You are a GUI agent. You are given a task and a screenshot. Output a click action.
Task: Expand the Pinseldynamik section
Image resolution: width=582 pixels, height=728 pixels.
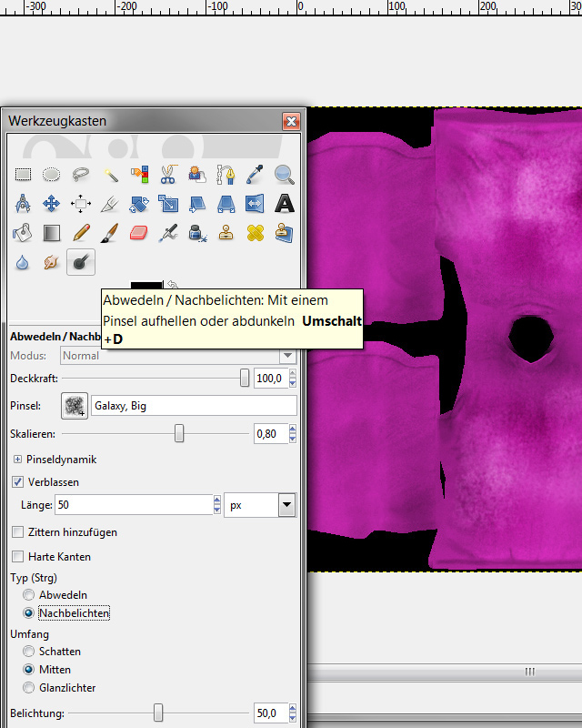(x=17, y=460)
